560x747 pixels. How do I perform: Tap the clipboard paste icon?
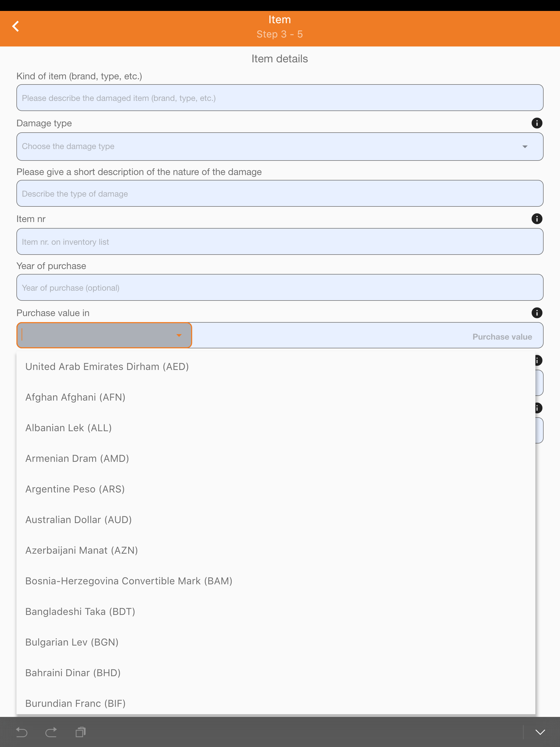click(81, 732)
